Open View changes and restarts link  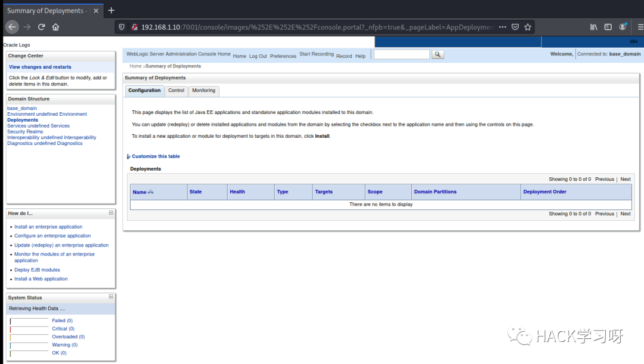pos(41,67)
